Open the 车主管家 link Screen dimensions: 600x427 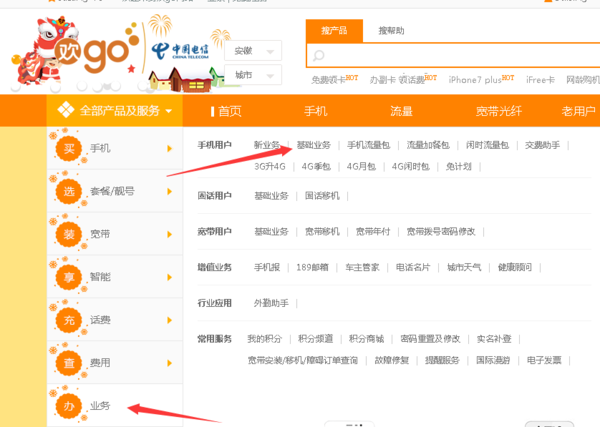(x=362, y=267)
